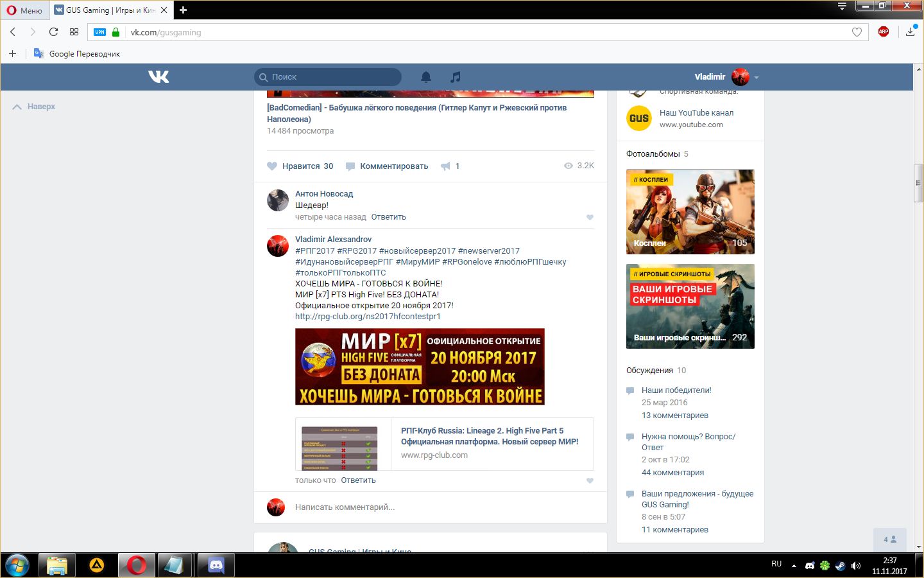924x578 pixels.
Task: Open the Фотоальбомы section
Action: click(653, 154)
